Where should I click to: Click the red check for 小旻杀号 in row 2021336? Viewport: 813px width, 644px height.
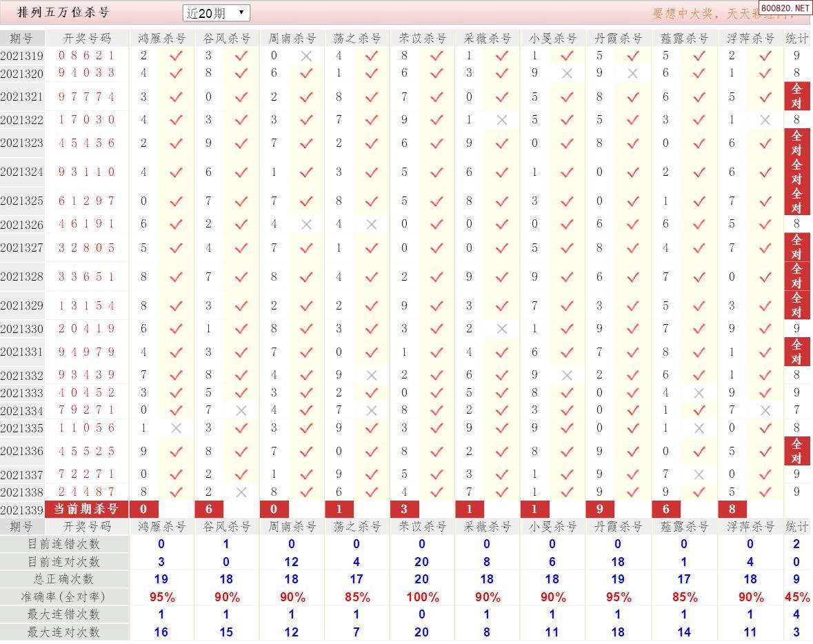click(x=568, y=452)
